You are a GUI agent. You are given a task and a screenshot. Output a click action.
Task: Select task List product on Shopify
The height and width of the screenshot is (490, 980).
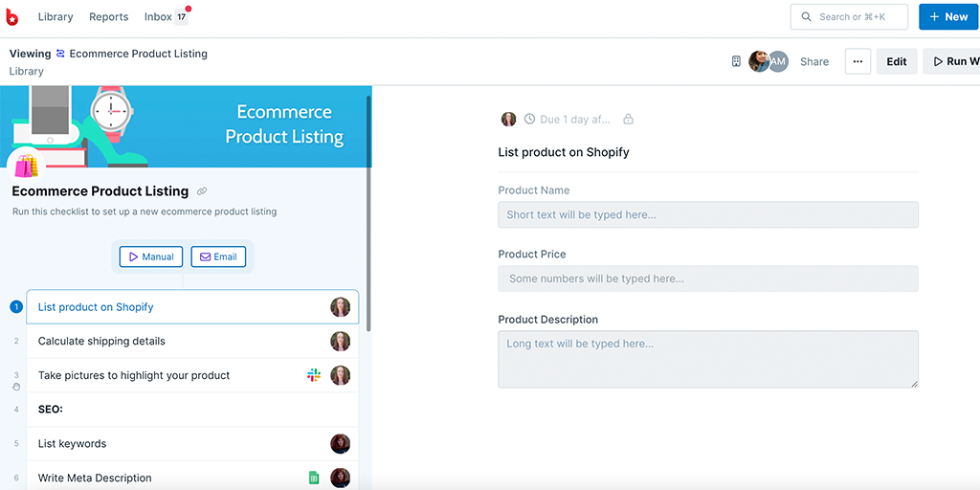192,307
